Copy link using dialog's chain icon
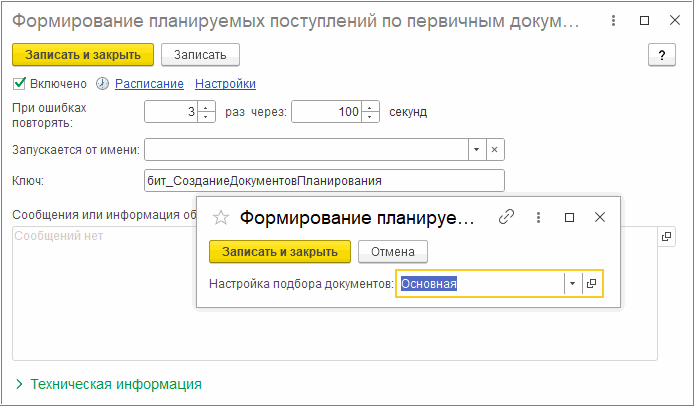The height and width of the screenshot is (406, 694). [x=507, y=217]
